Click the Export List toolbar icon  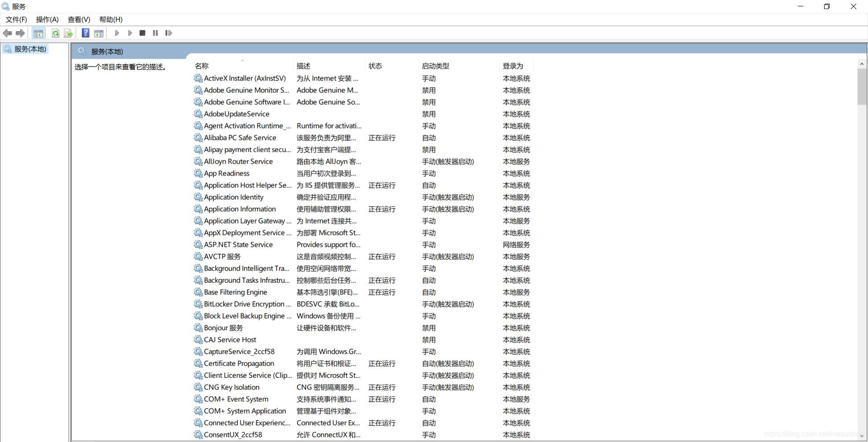[68, 33]
